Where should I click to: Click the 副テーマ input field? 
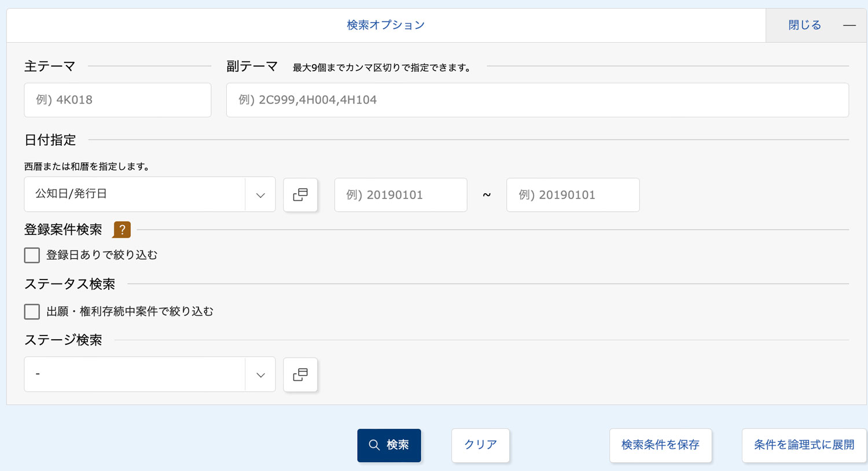537,100
